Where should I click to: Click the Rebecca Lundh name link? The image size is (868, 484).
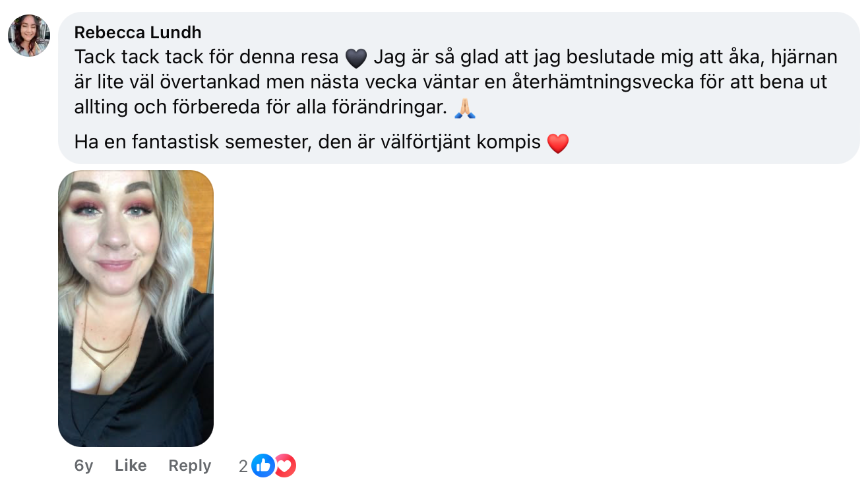(x=138, y=32)
